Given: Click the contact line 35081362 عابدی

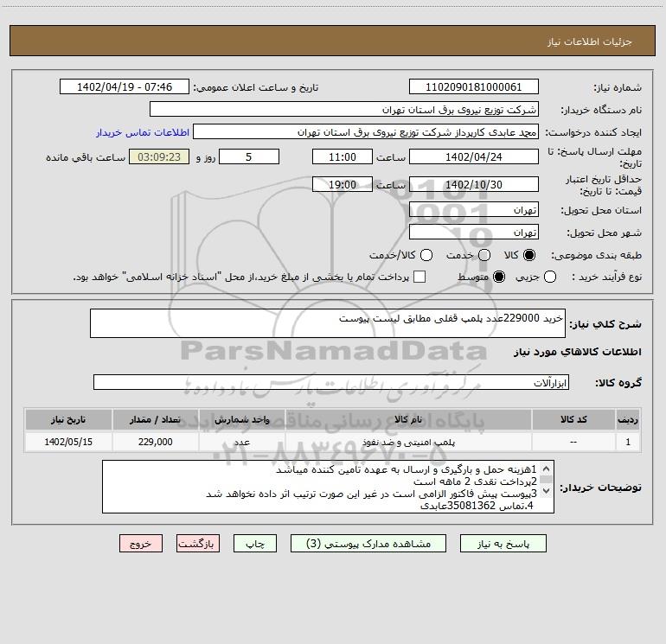Looking at the screenshot, I should click(477, 506).
